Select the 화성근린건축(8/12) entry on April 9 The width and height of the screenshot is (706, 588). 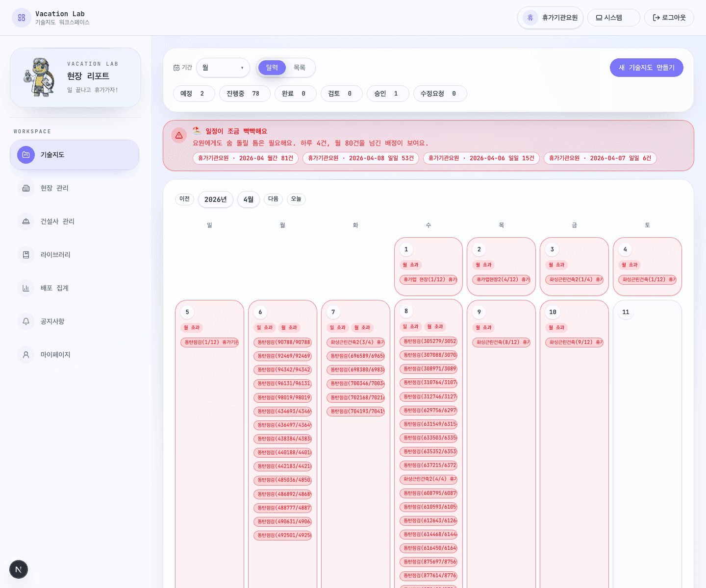tap(501, 343)
